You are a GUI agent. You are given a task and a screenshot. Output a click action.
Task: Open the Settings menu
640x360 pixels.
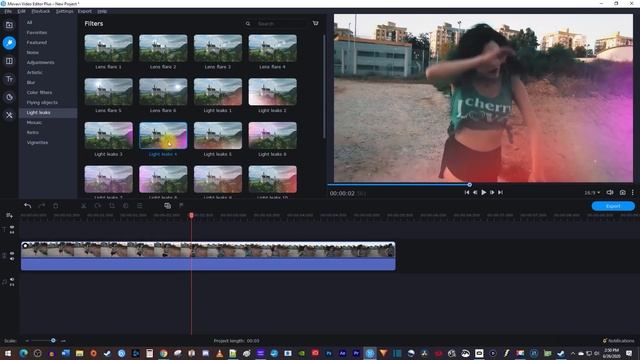64,11
